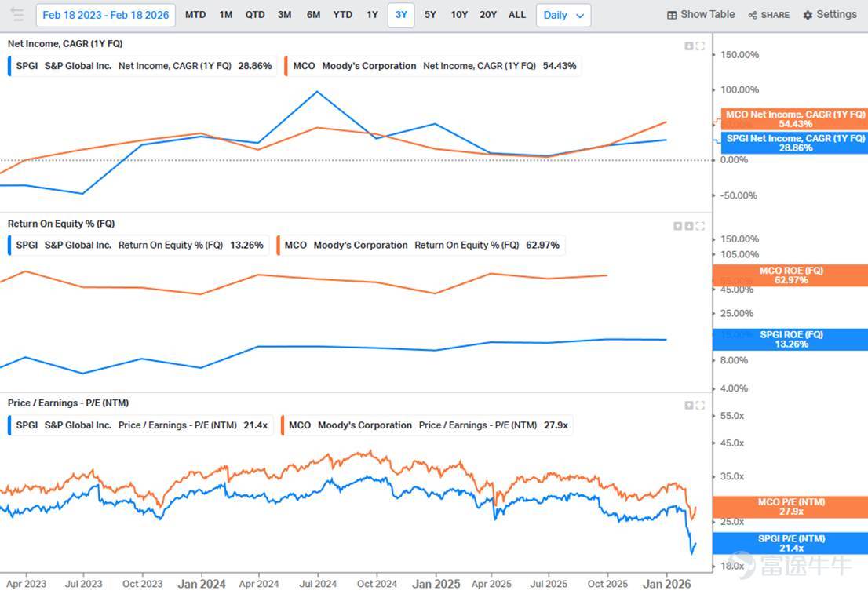Viewport: 868px width, 594px height.
Task: Choose the 6M time range
Action: coord(313,15)
